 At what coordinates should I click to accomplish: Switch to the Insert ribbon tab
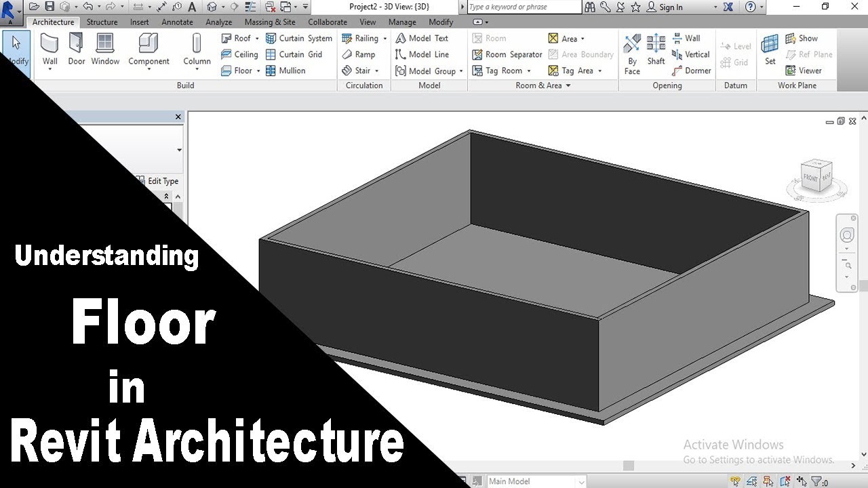(x=140, y=22)
